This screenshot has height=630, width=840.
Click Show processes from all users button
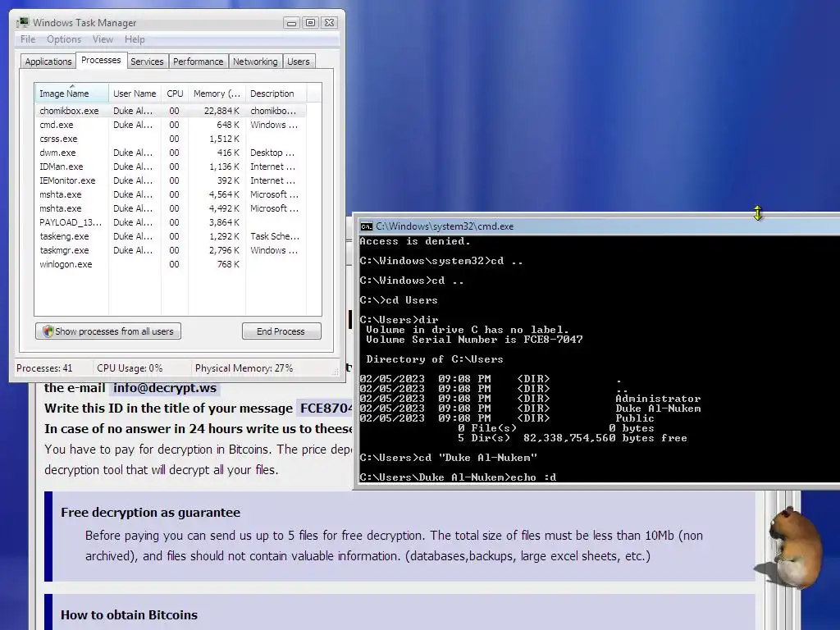[x=108, y=331]
